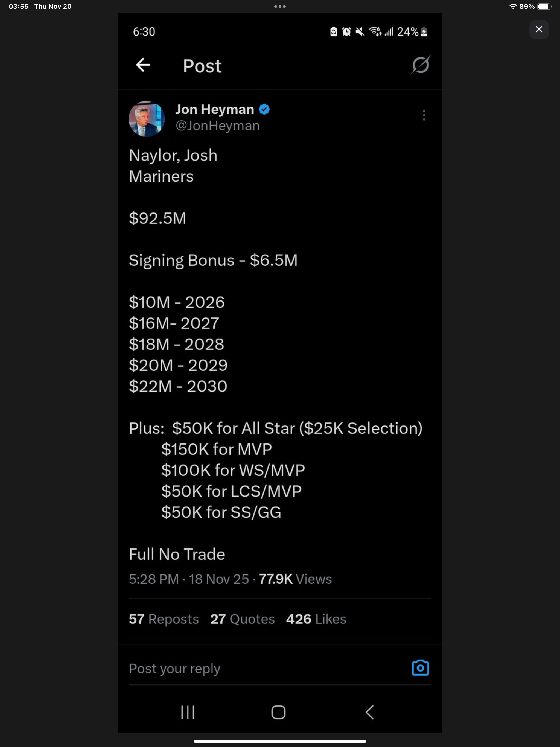Viewport: 560px width, 747px height.
Task: Open the @JonHeyman handle link
Action: pos(217,126)
